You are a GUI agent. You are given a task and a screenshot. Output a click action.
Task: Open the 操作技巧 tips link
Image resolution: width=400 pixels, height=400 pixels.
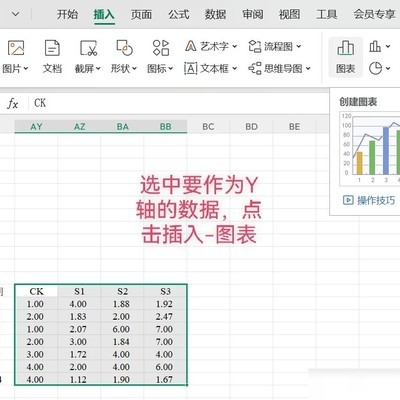click(x=369, y=200)
